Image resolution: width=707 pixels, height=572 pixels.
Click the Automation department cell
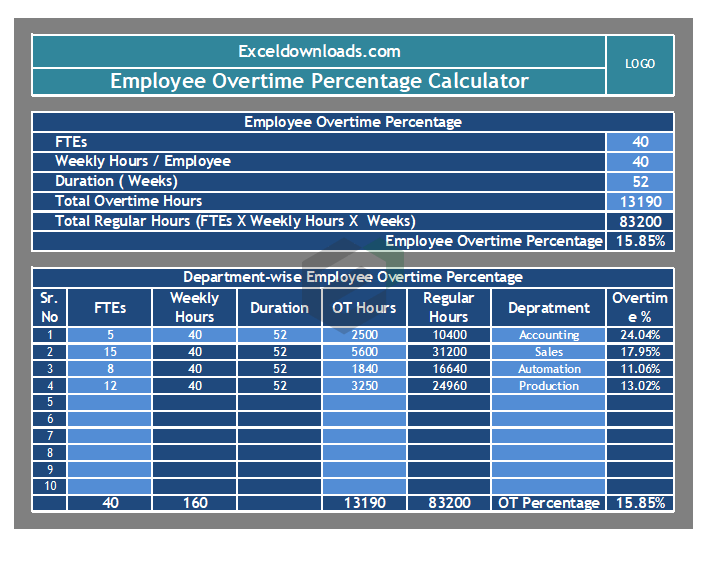548,369
